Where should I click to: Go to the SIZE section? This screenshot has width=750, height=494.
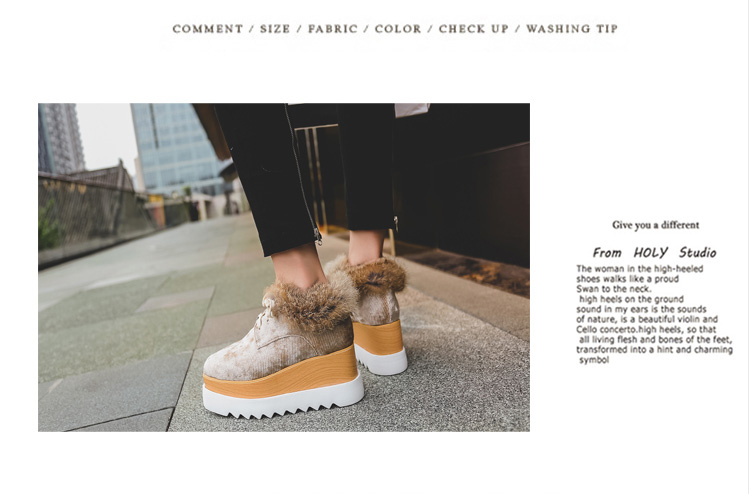coord(275,29)
